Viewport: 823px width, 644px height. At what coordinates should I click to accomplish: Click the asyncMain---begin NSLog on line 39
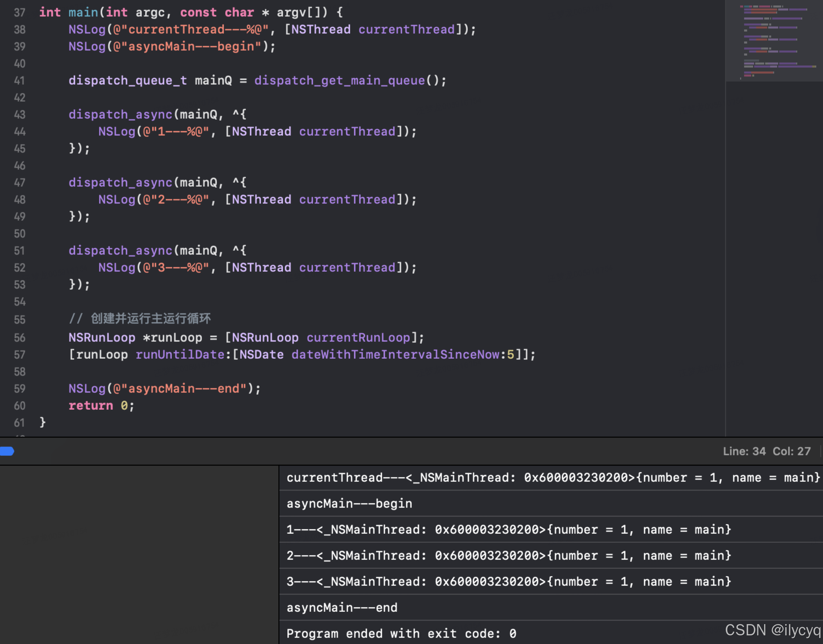(172, 46)
